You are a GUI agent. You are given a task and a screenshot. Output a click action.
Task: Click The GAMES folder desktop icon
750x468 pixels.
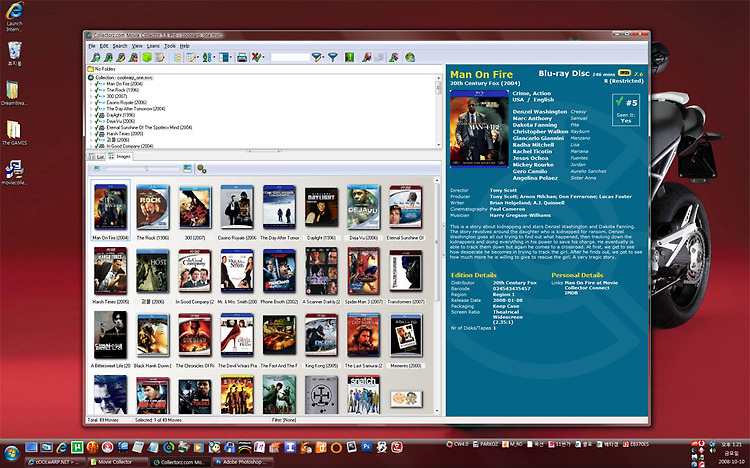(x=14, y=133)
